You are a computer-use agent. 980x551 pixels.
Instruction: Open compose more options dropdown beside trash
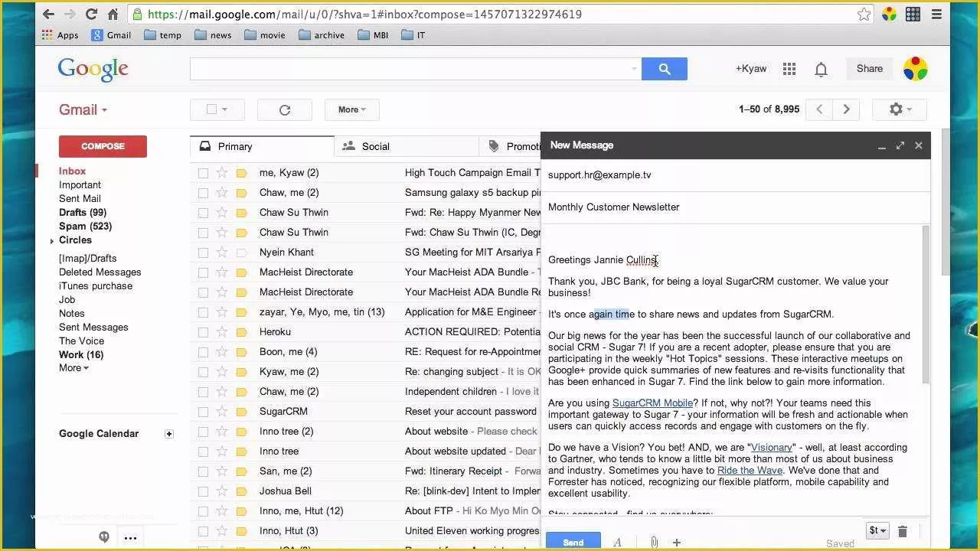tap(877, 531)
